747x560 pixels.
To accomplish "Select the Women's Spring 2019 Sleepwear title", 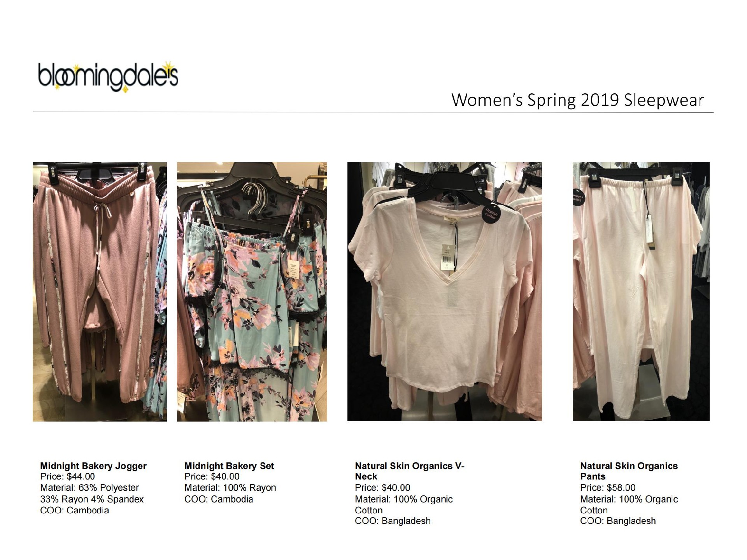I will point(578,100).
